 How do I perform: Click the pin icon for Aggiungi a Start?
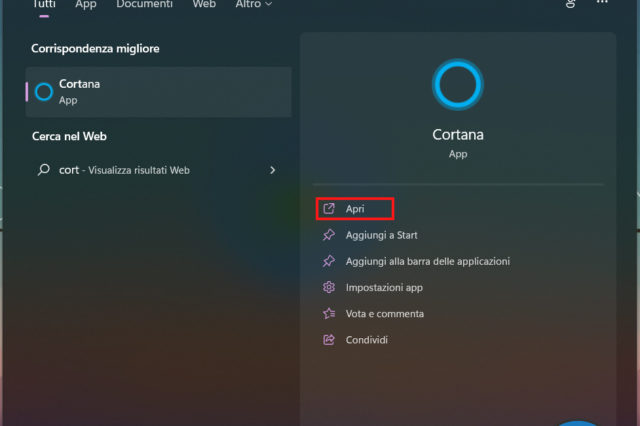[328, 235]
